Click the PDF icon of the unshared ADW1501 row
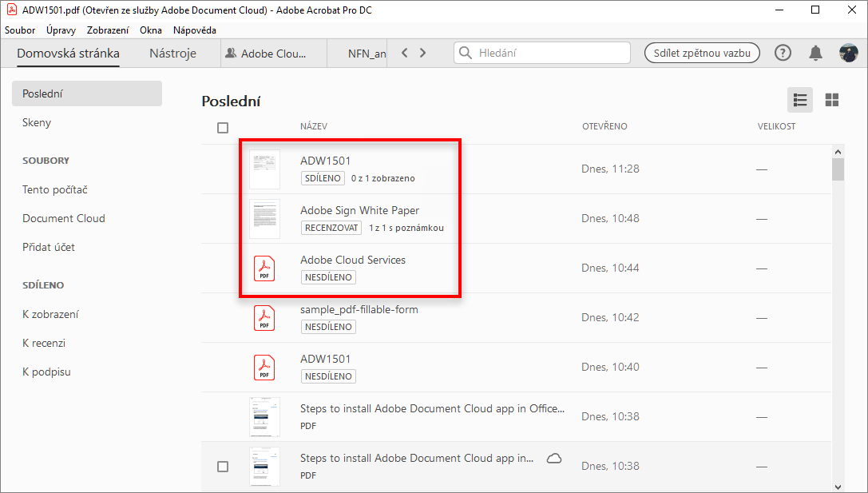 point(264,368)
